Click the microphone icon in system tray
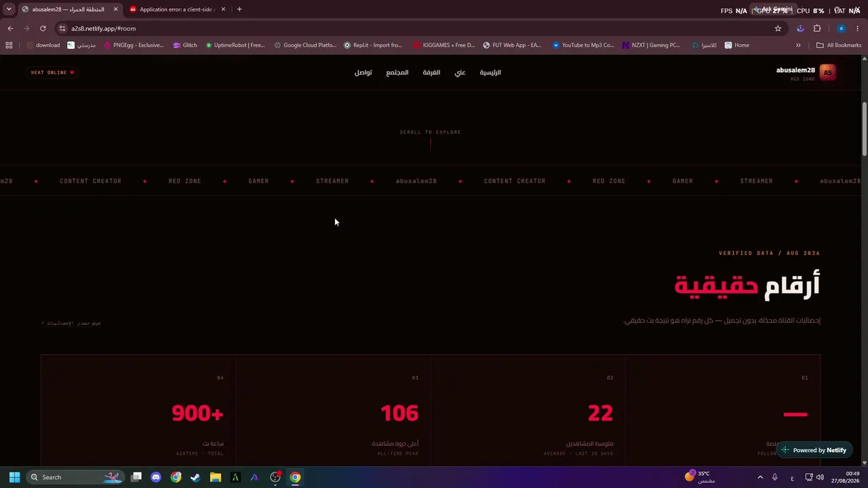The height and width of the screenshot is (488, 868). 774,477
